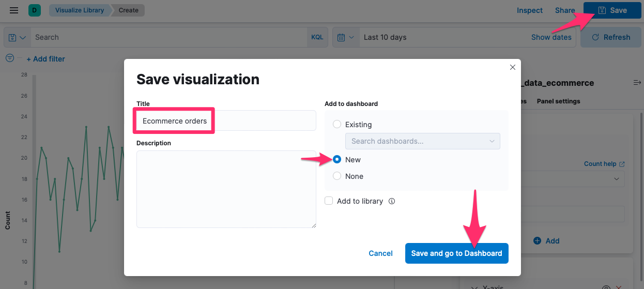Open the saved query menu dropdown
644x289 pixels.
18,37
